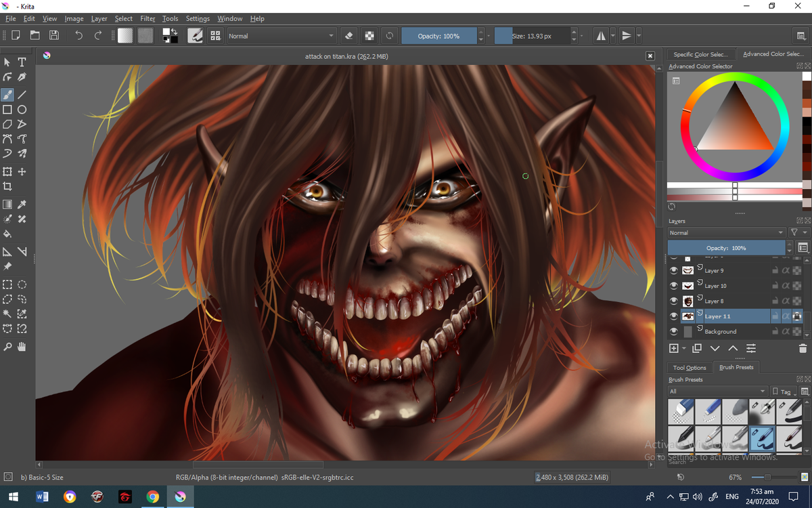This screenshot has width=812, height=508.
Task: Open the Filter menu
Action: [148, 18]
